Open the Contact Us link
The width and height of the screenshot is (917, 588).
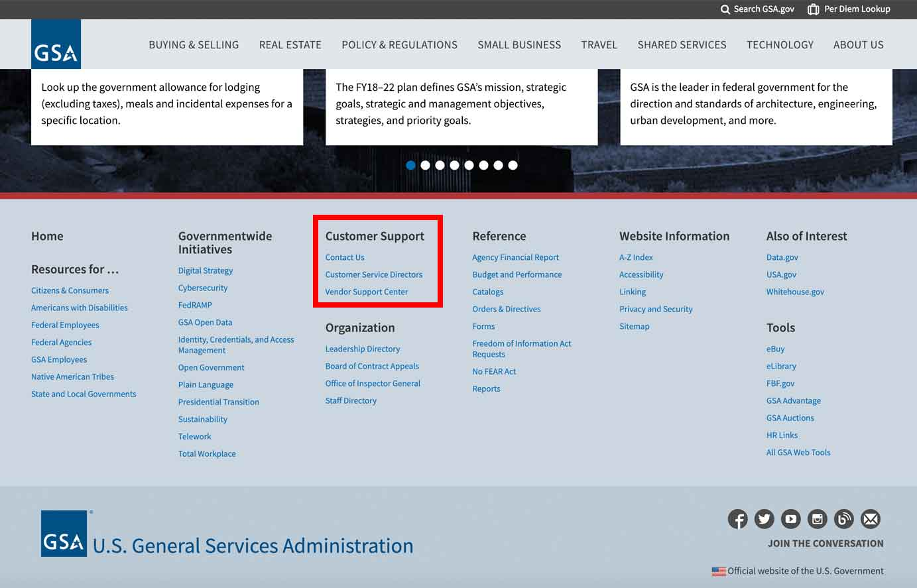tap(345, 257)
